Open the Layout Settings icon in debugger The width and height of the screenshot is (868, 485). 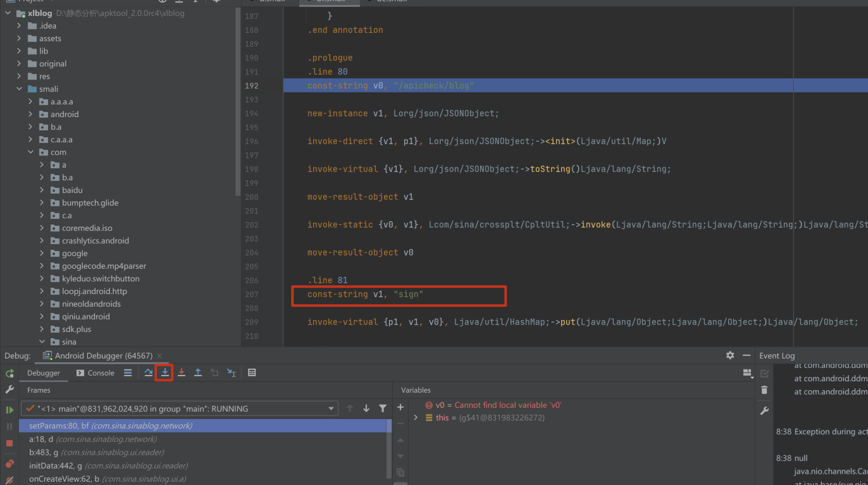747,373
